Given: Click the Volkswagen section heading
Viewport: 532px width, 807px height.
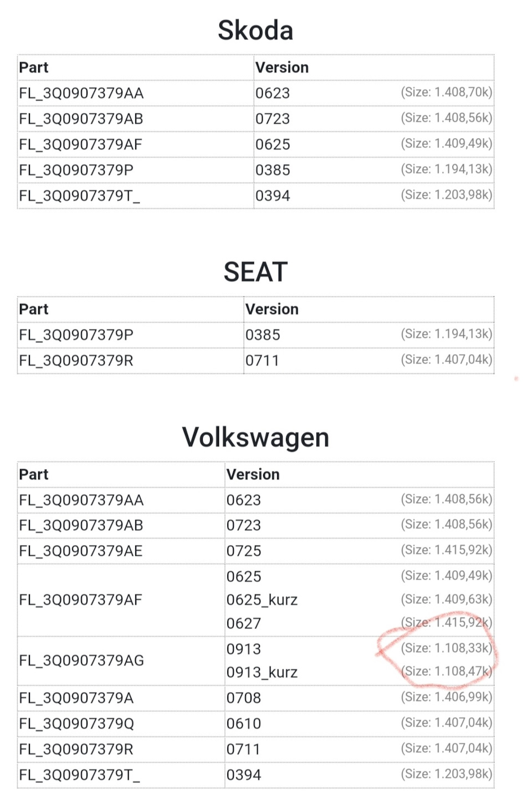Looking at the screenshot, I should [x=255, y=438].
